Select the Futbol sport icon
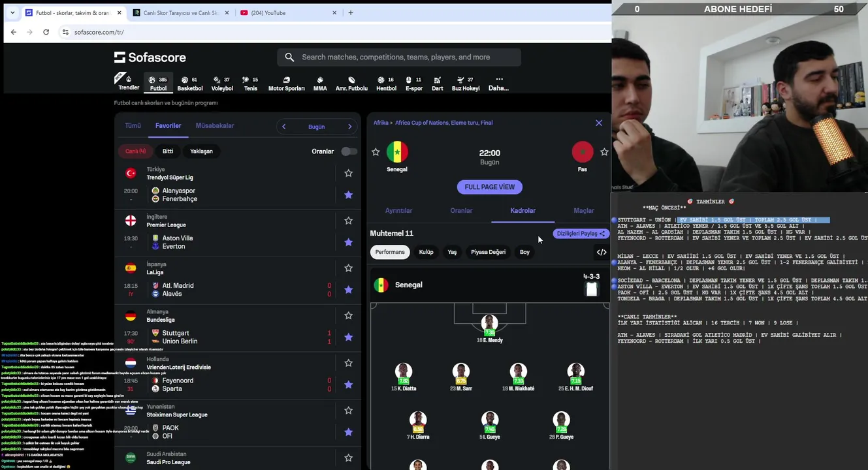The width and height of the screenshot is (868, 470). click(158, 83)
